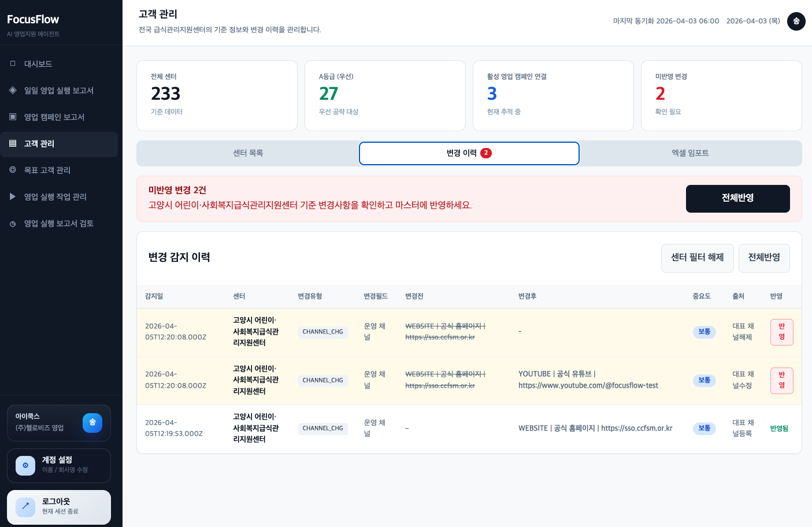This screenshot has width=812, height=527.
Task: Apply the YOUTUBE channel change with 반영 button
Action: 781,381
